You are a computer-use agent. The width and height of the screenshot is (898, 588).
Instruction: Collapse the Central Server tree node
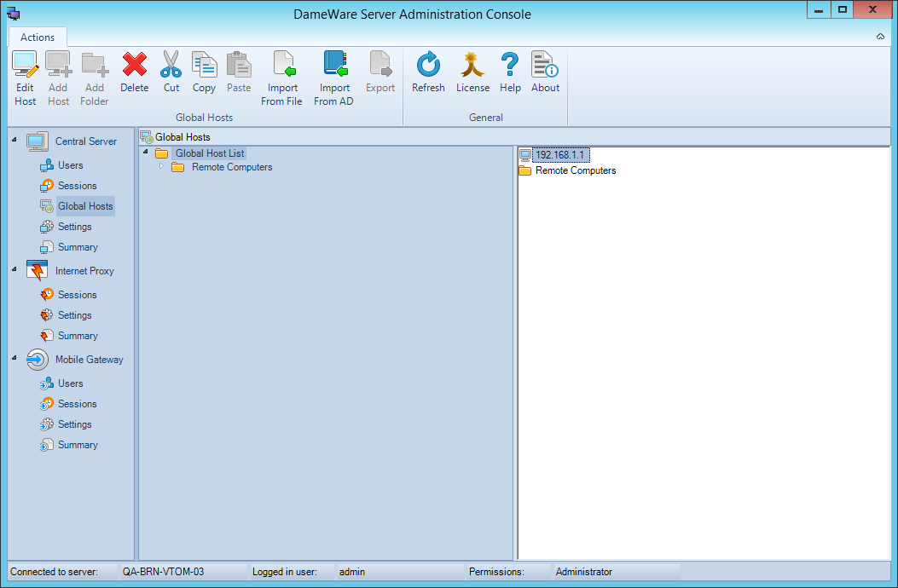[14, 140]
